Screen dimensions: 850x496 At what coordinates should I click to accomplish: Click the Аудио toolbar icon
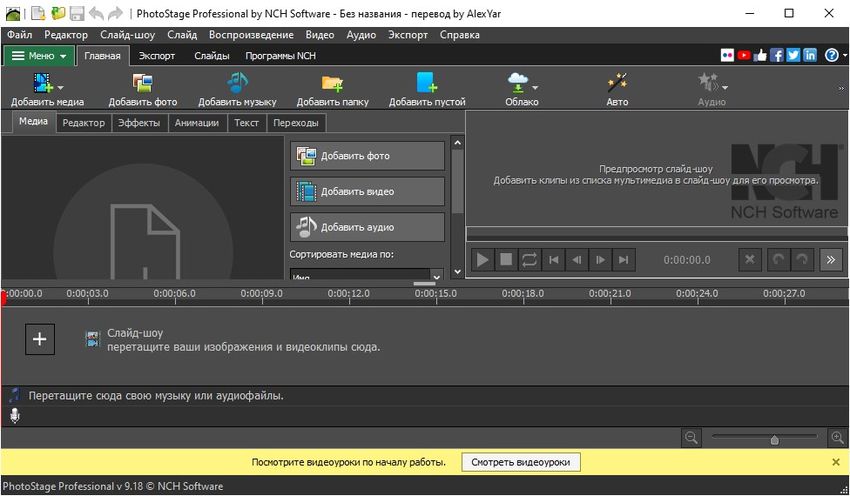click(x=707, y=82)
